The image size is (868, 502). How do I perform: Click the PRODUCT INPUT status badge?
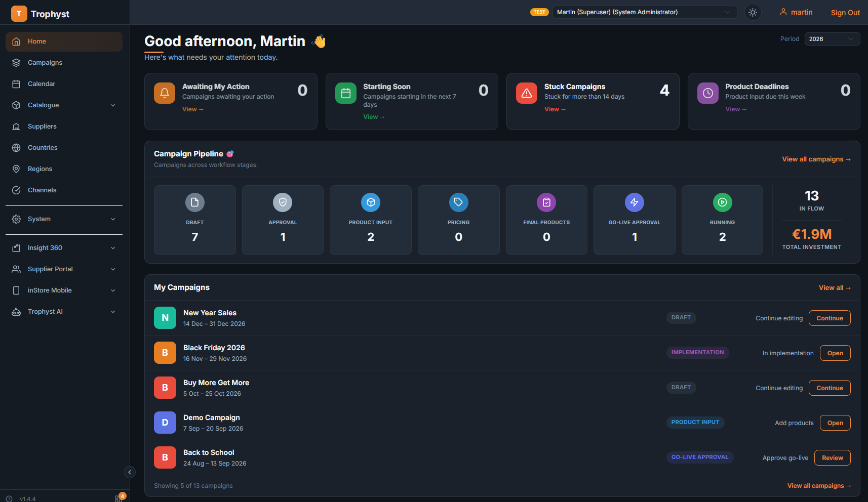(695, 423)
